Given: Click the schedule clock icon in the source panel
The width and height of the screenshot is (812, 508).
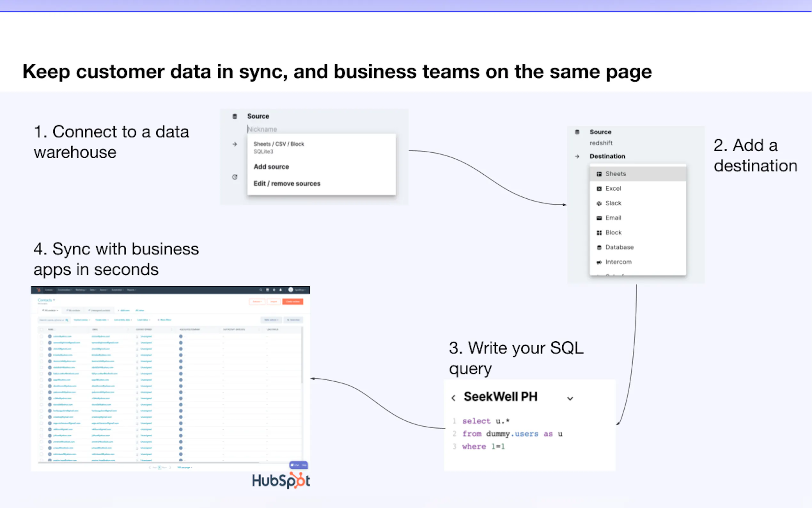Looking at the screenshot, I should (235, 177).
